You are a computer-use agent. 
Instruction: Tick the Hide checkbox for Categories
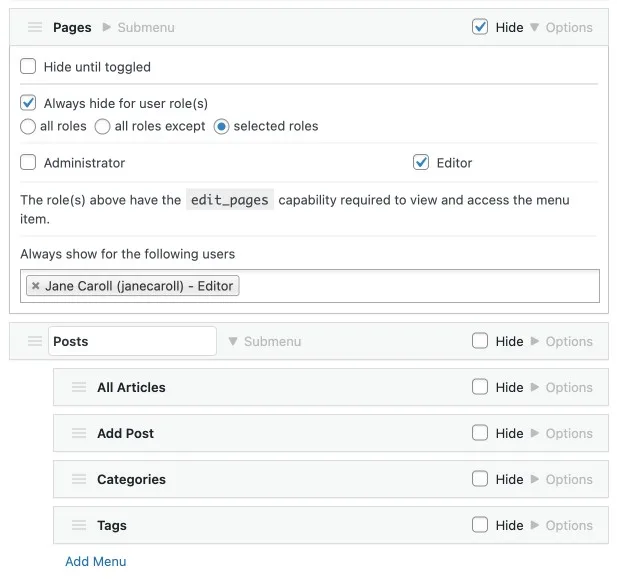tap(480, 480)
